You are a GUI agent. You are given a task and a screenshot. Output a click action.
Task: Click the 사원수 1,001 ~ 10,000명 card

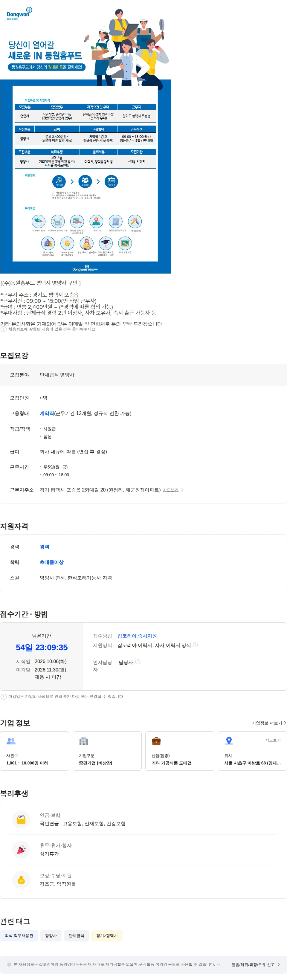pyautogui.click(x=35, y=751)
